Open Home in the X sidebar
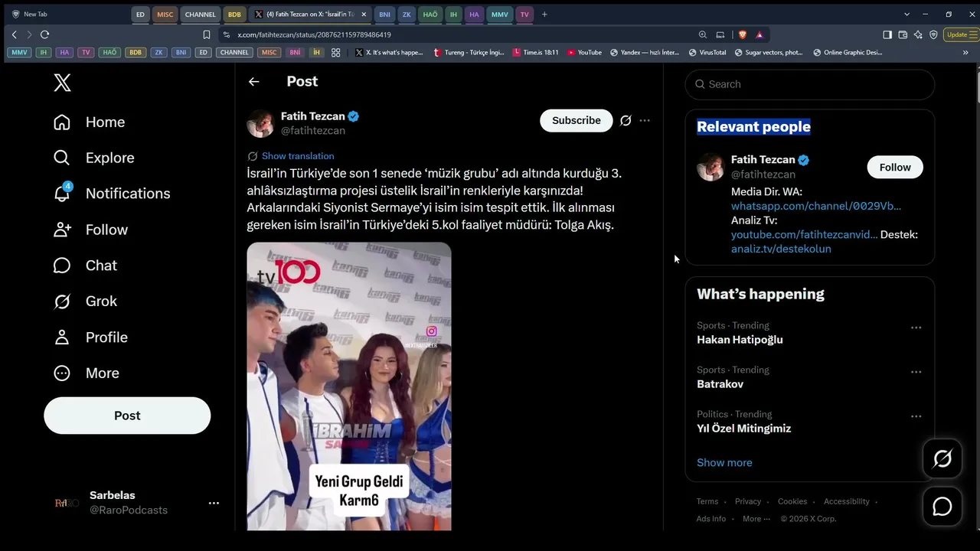Viewport: 980px width, 551px height. click(89, 122)
